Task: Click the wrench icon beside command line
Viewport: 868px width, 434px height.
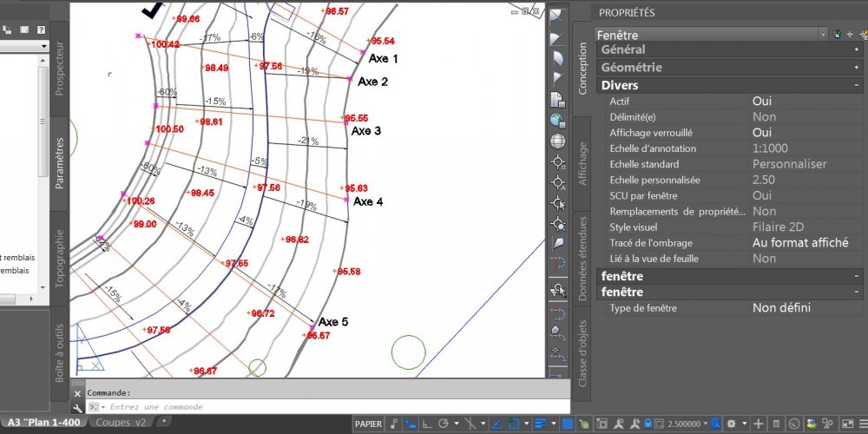Action: click(77, 407)
